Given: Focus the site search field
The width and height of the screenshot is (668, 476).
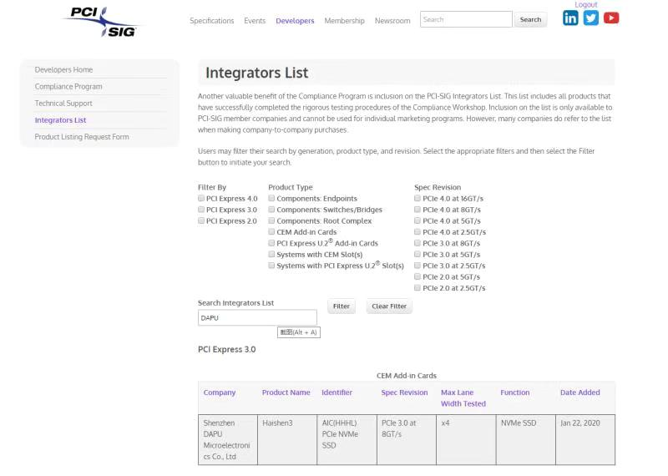Looking at the screenshot, I should click(x=466, y=20).
